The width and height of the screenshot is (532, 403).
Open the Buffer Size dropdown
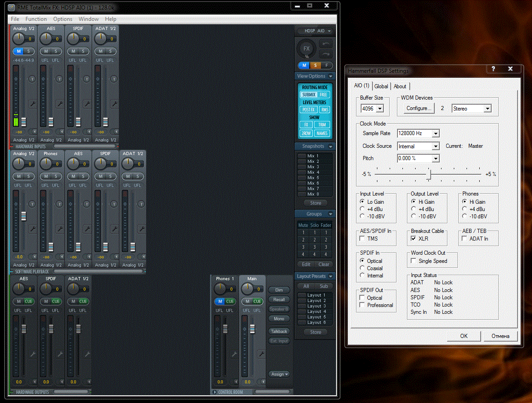tap(380, 109)
